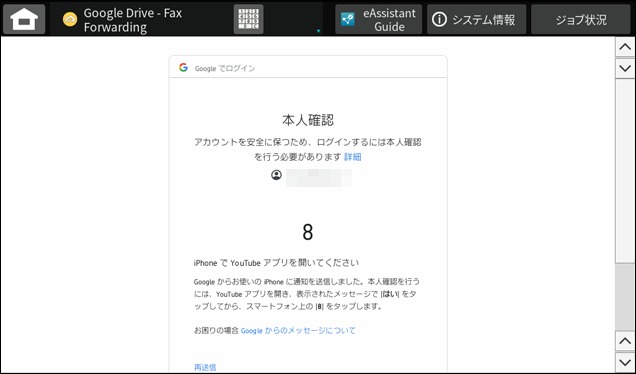The height and width of the screenshot is (374, 636).
Task: Click the vertical scrollbar thumb
Action: click(x=625, y=171)
